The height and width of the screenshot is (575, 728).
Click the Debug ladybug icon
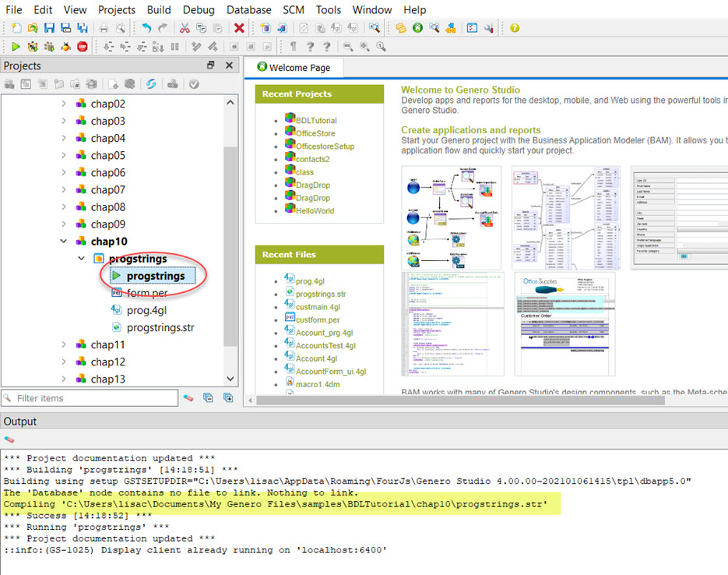tap(65, 47)
